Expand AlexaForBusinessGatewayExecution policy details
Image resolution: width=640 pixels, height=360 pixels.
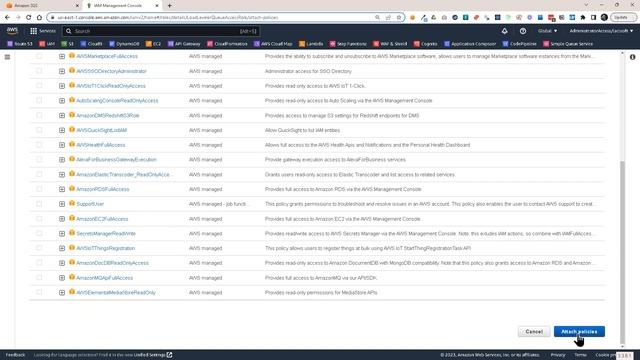coord(62,160)
